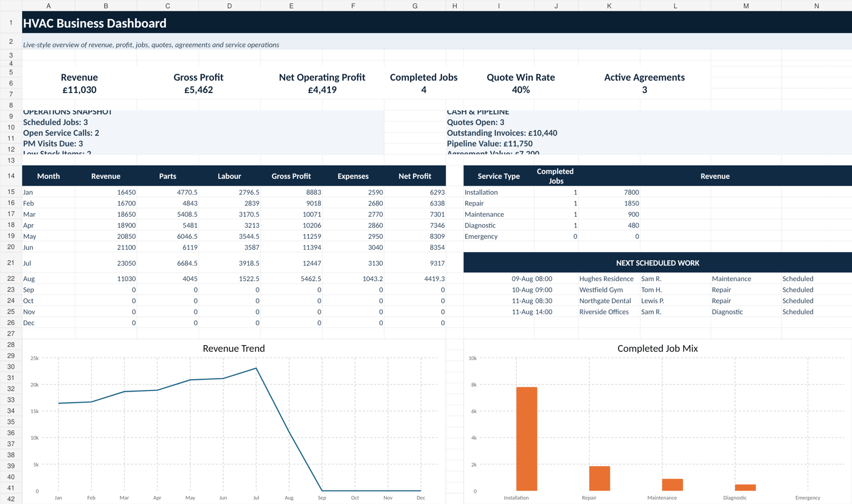Select the "Hughes Residence" customer cell

[x=609, y=279]
